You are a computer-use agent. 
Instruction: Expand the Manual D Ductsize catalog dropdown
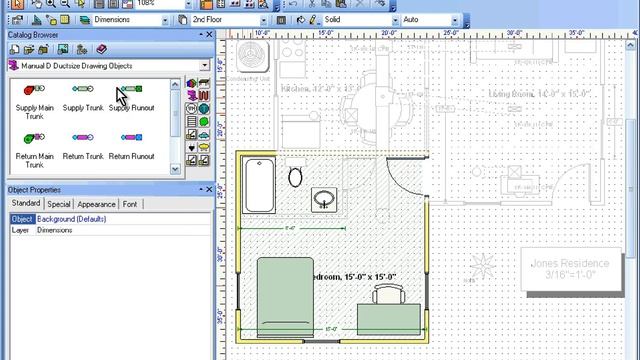[204, 65]
